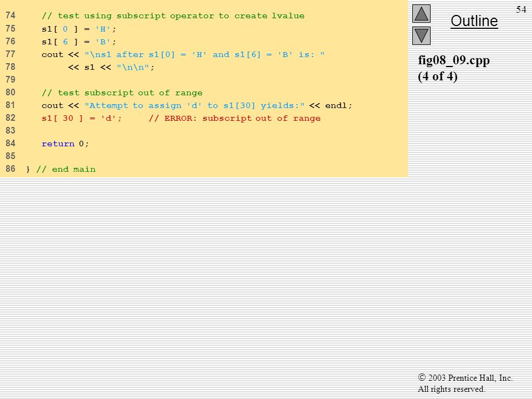Screen dimensions: 532x399
Task: Click 'ERROR: subscript out of range' comment
Action: pos(234,119)
